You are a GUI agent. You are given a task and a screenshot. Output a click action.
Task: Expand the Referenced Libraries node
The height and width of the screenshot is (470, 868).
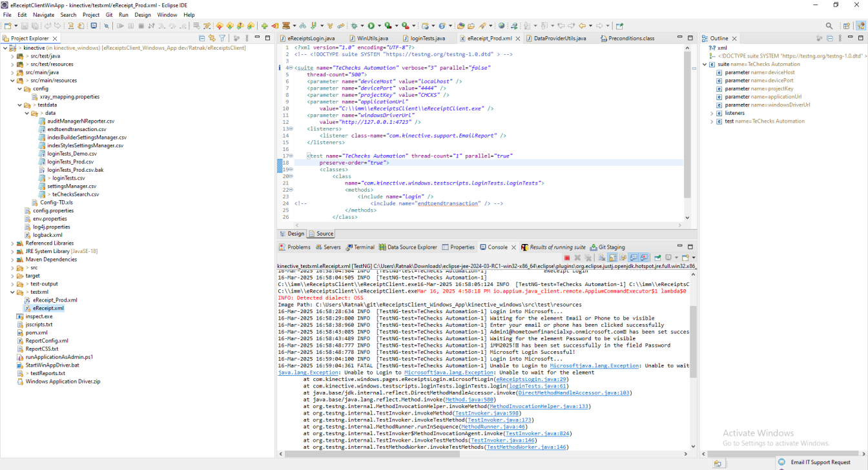click(12, 243)
